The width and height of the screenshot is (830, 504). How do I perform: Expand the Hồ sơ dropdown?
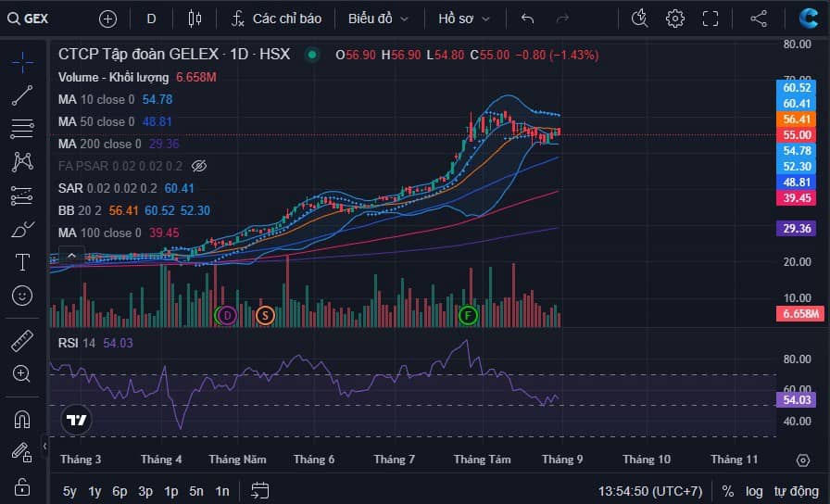pos(464,19)
